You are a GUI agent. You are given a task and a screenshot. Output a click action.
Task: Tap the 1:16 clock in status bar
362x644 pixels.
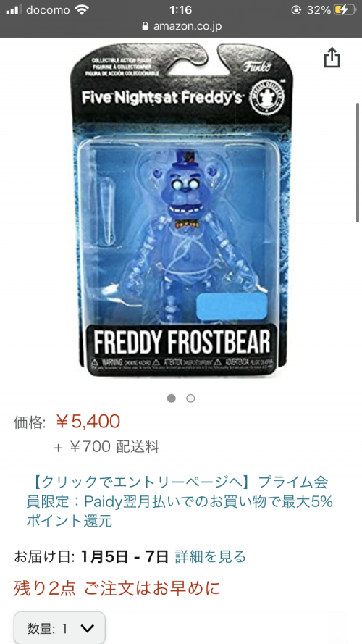181,10
